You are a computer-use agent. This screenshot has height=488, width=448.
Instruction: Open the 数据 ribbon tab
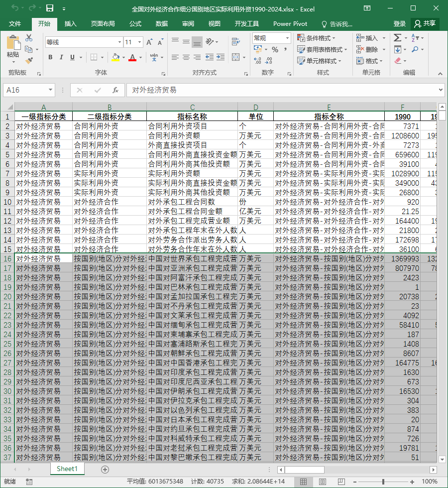tap(161, 24)
